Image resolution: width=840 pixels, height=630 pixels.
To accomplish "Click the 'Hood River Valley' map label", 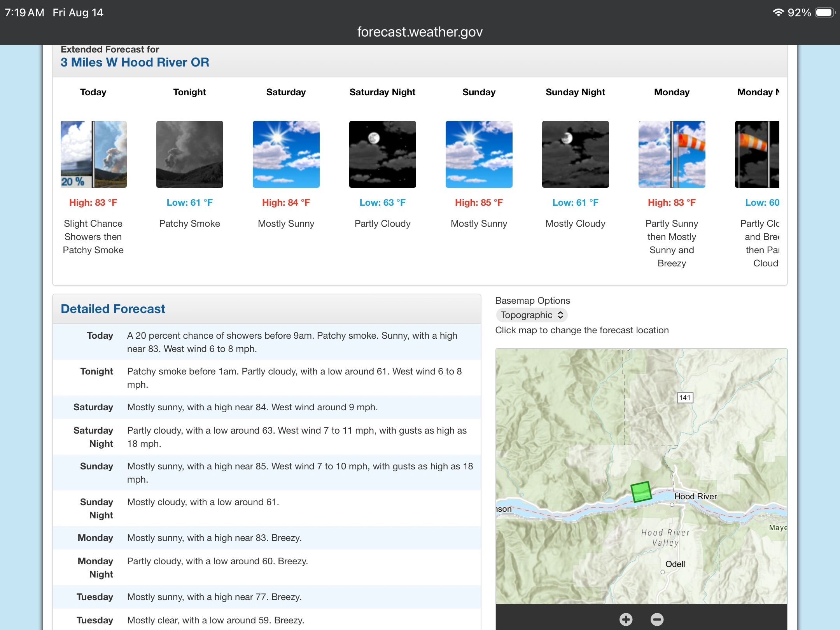I will coord(665,538).
